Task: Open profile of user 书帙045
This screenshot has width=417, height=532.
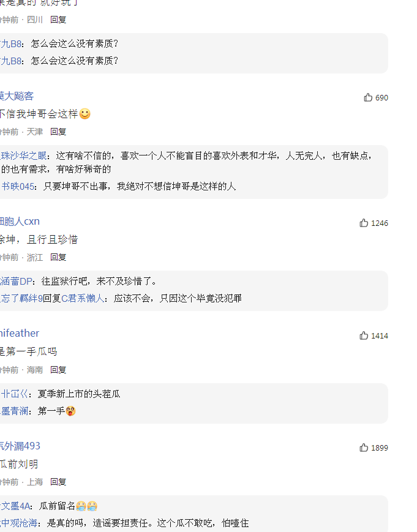Action: pos(18,186)
